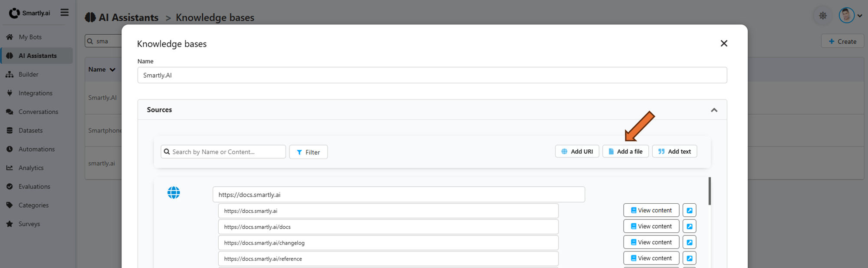868x268 pixels.
Task: Open the Filter button
Action: coord(308,152)
